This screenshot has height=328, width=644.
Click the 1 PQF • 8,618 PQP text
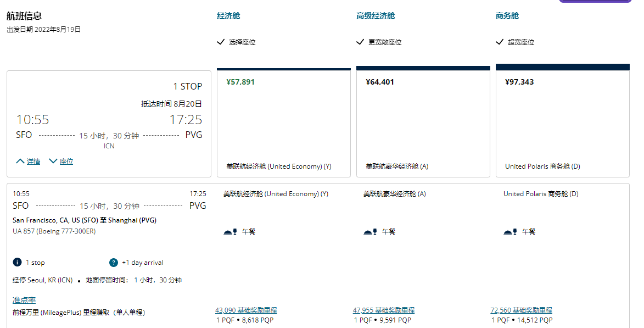(245, 320)
